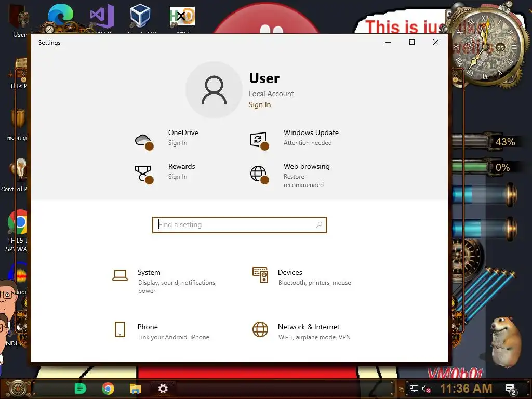Focus the Find a setting search box

coord(239,225)
